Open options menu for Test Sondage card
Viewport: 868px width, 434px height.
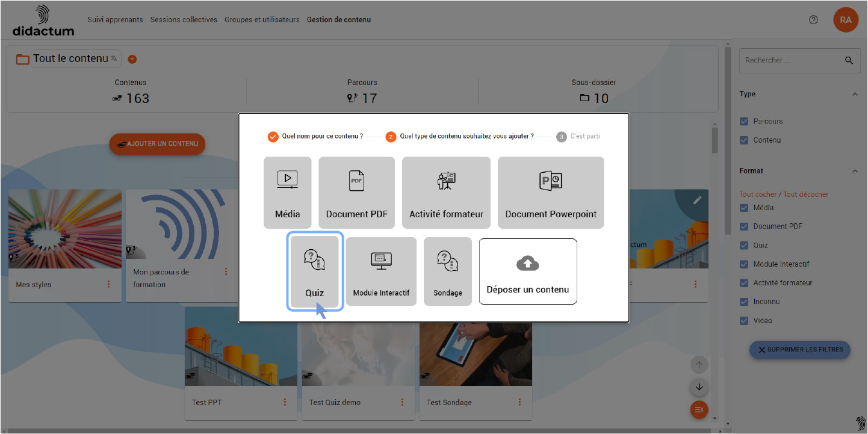tap(519, 402)
